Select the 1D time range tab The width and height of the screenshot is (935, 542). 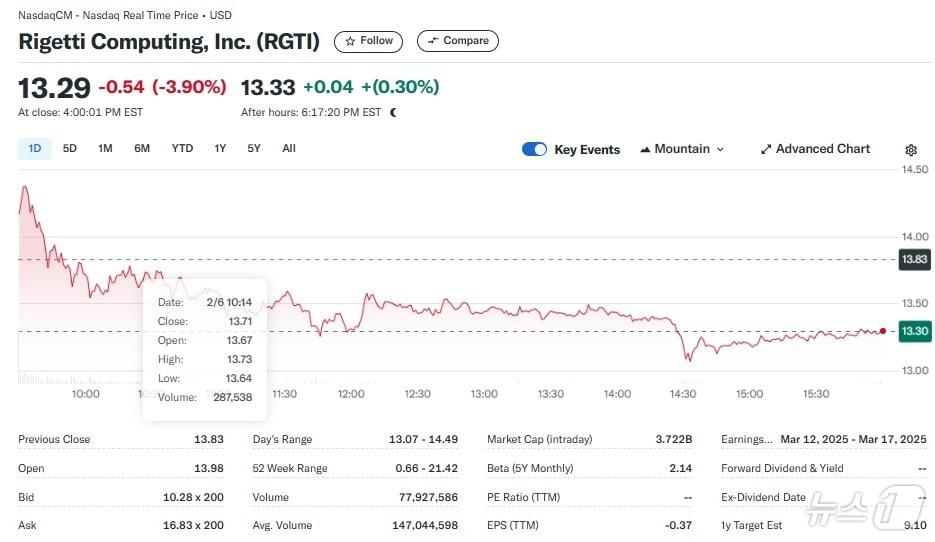click(35, 149)
